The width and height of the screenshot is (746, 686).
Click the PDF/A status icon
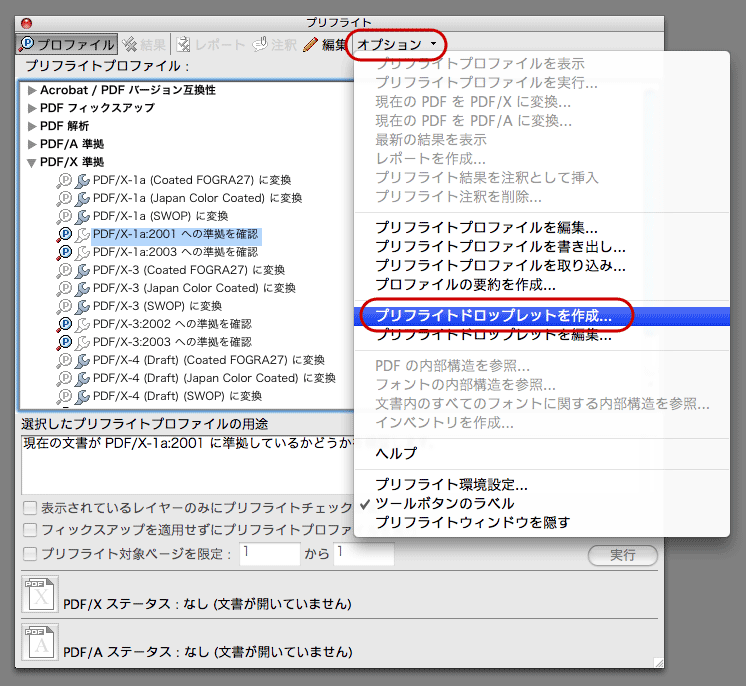(x=40, y=642)
